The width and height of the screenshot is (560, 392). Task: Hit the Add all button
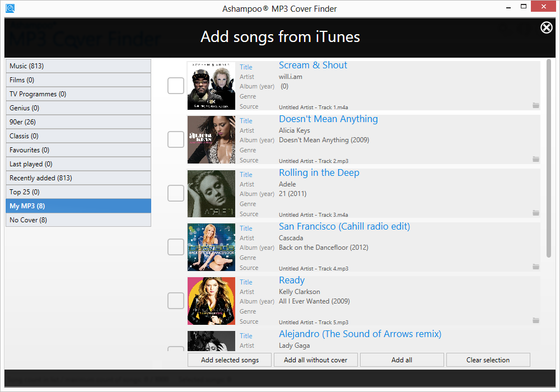[402, 360]
